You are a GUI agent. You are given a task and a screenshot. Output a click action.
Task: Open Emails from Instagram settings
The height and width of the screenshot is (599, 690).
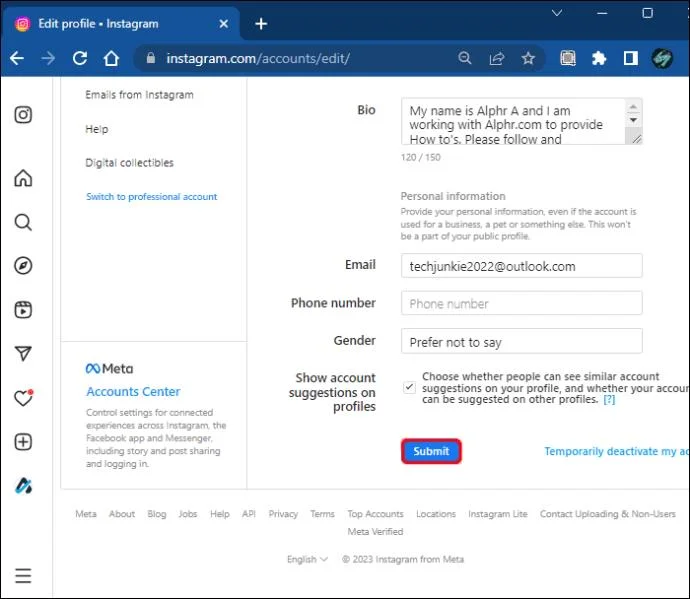[139, 95]
